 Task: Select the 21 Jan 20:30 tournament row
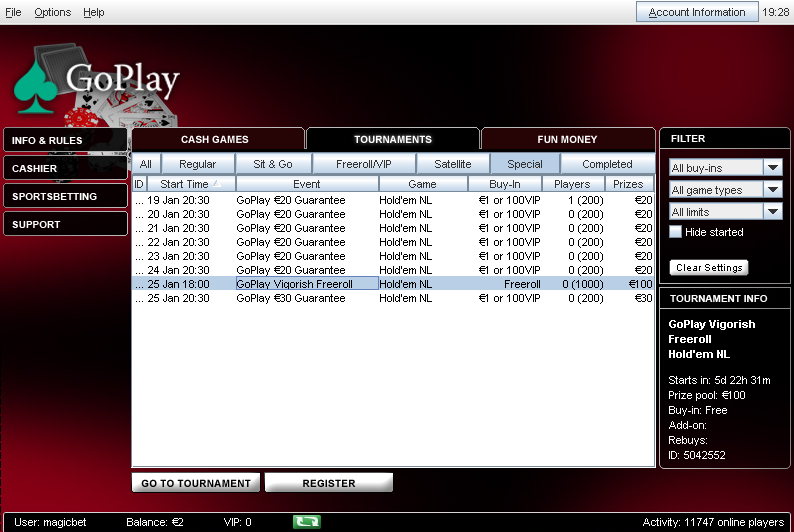coord(393,228)
